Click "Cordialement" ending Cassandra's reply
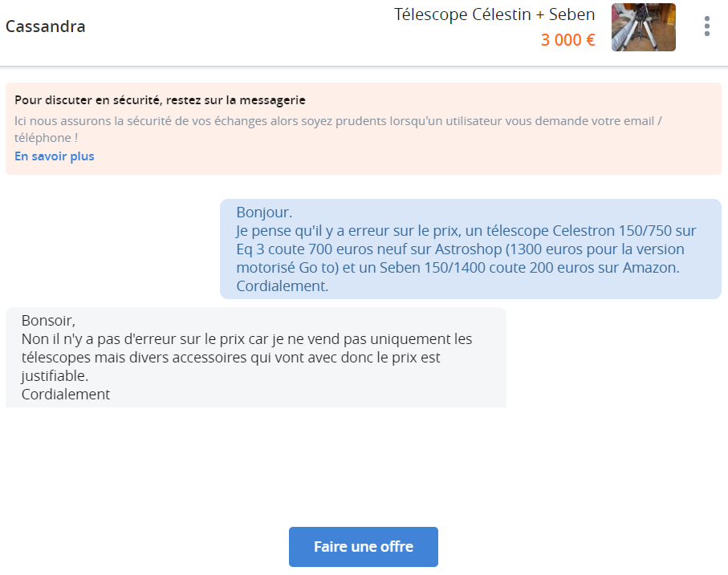 pyautogui.click(x=66, y=395)
